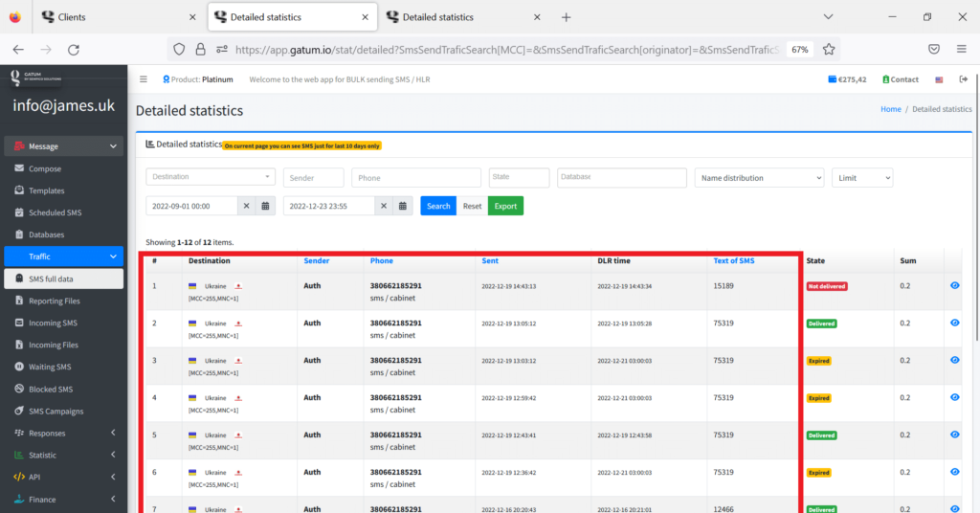The width and height of the screenshot is (980, 513).
Task: Click the State filter field
Action: click(519, 177)
